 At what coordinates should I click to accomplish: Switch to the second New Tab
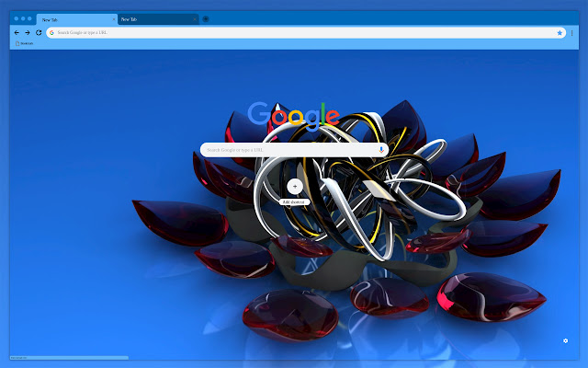[x=158, y=19]
